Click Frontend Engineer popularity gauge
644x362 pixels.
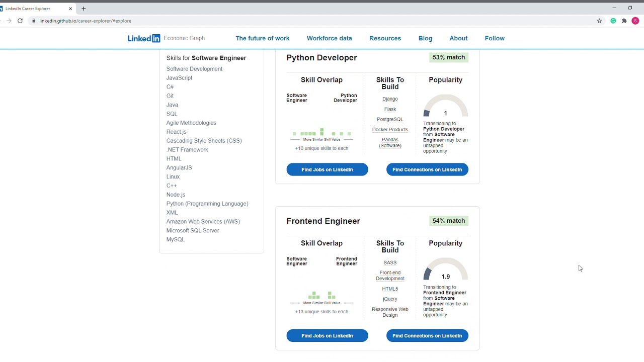click(445, 269)
